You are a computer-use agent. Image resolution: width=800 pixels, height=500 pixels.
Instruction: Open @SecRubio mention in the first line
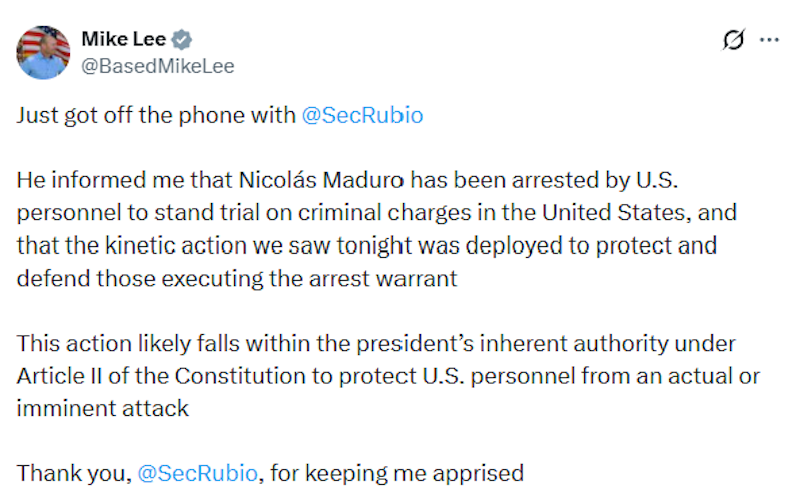pyautogui.click(x=362, y=115)
